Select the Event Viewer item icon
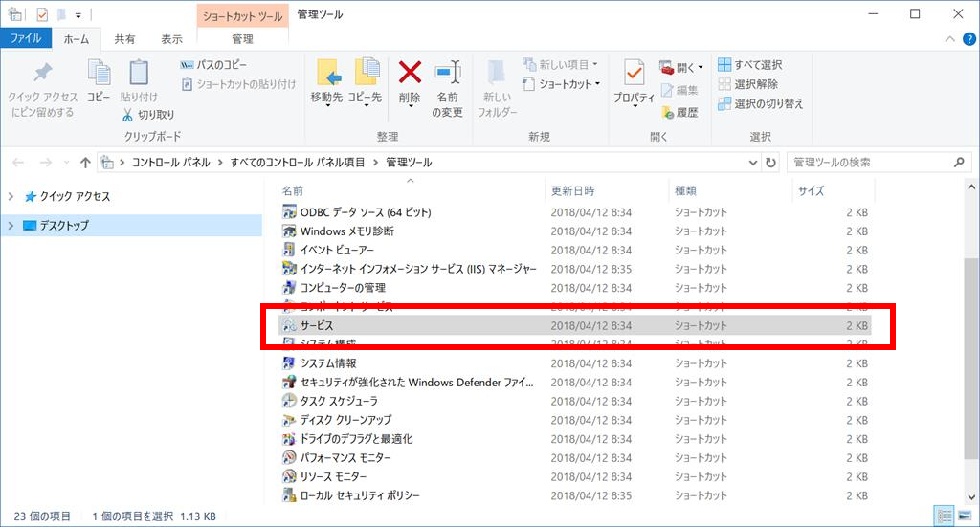The image size is (980, 527). [290, 250]
